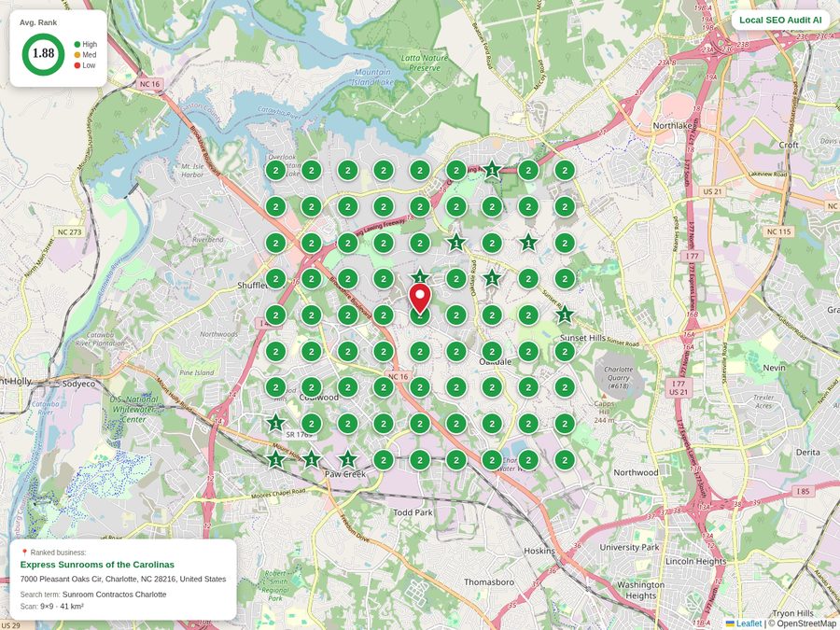Click the 7000 Pleasant Oaks Cir address text
Screen dimensions: 840x630
coord(123,579)
